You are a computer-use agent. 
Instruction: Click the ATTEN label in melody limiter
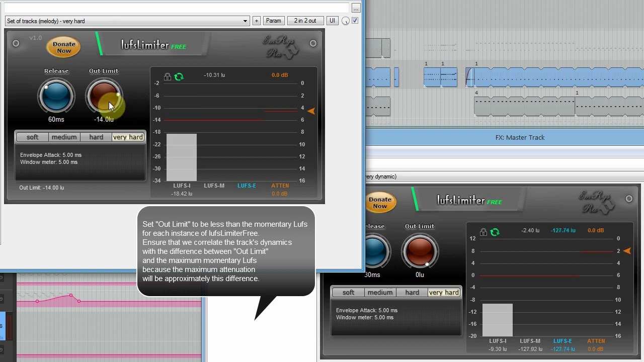coord(280,186)
